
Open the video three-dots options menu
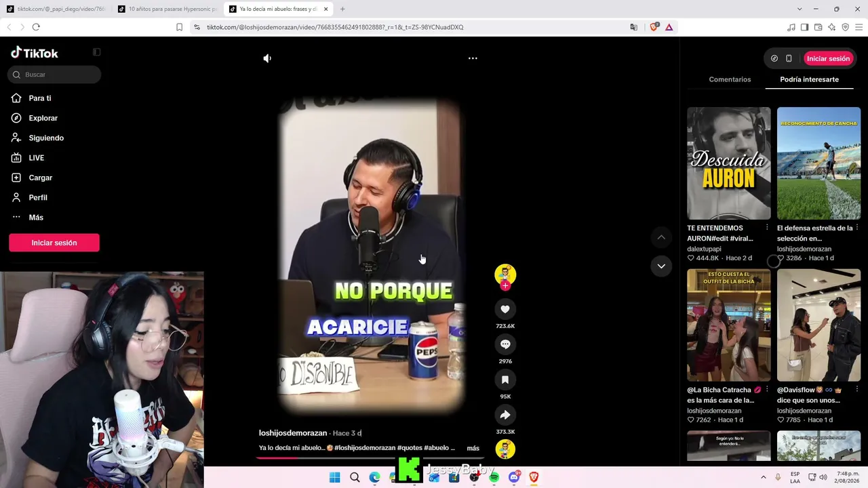[473, 58]
